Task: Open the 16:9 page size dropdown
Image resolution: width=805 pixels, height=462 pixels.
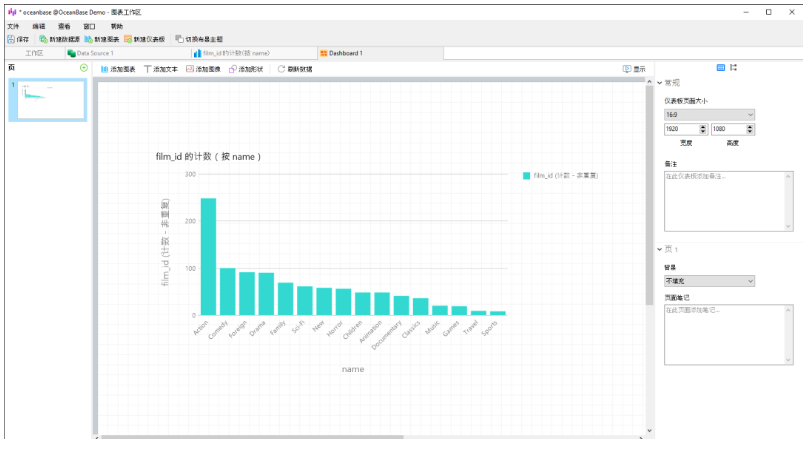Action: coord(709,114)
